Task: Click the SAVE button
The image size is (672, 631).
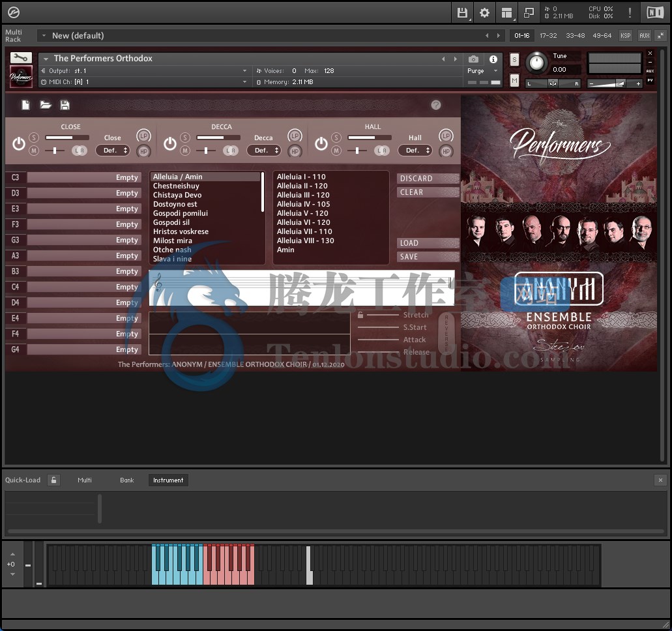Action: click(x=428, y=257)
